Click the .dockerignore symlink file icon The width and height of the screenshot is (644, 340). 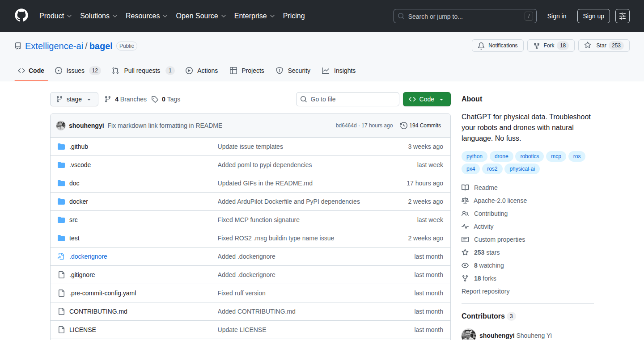point(61,256)
